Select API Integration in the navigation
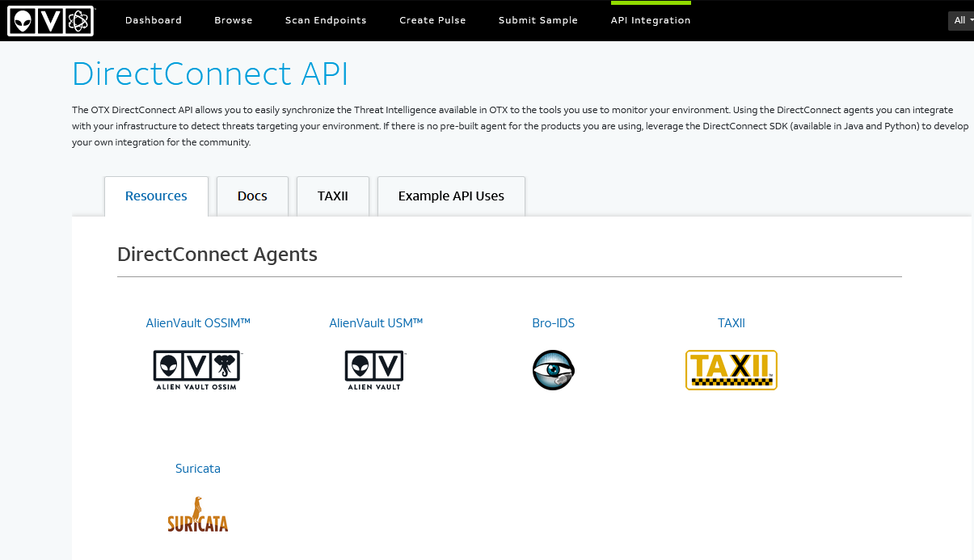Viewport: 974px width, 560px height. click(x=651, y=20)
